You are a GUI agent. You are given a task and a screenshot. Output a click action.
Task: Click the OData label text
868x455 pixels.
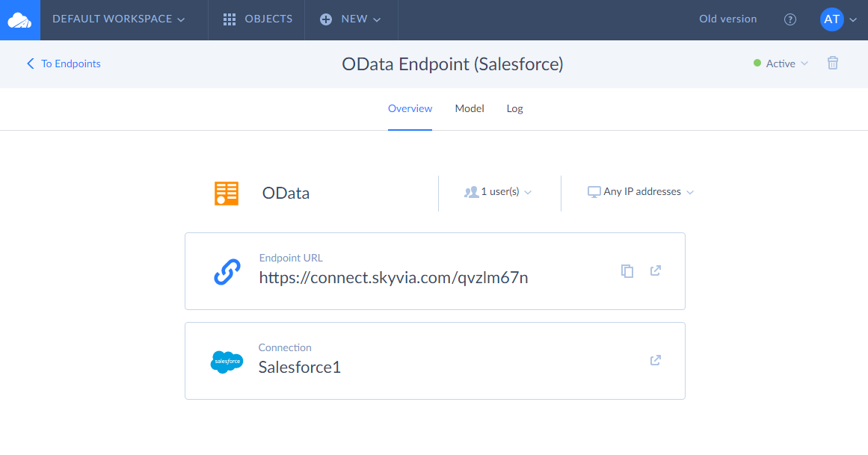coord(286,194)
